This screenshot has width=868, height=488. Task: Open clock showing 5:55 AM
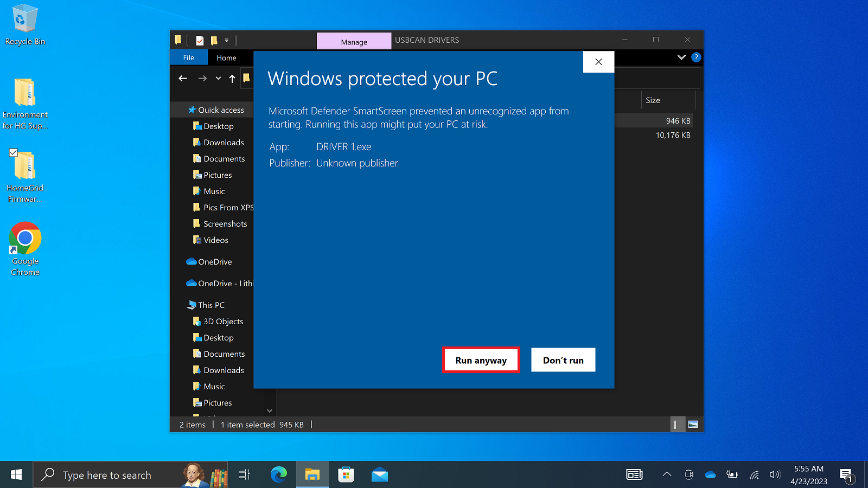tap(808, 475)
